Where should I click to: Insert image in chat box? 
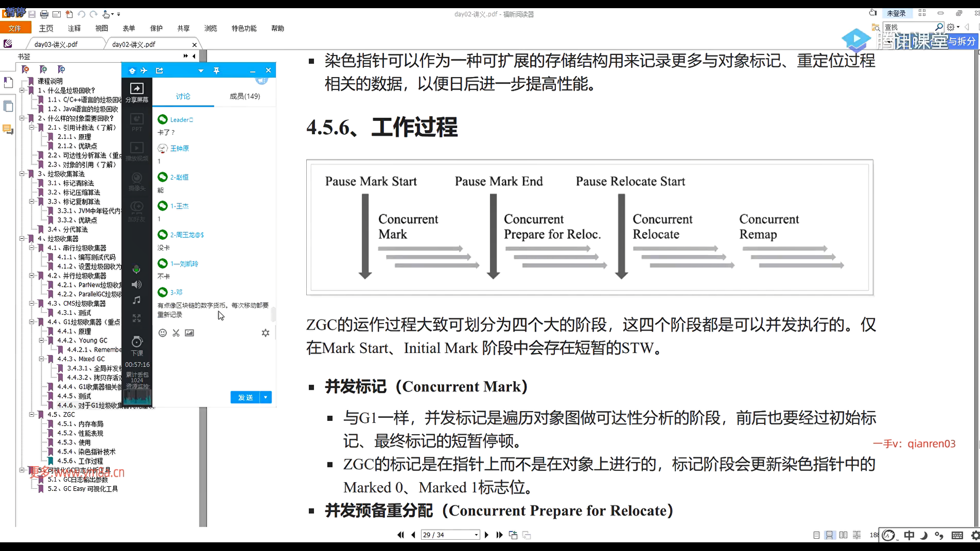click(x=189, y=333)
